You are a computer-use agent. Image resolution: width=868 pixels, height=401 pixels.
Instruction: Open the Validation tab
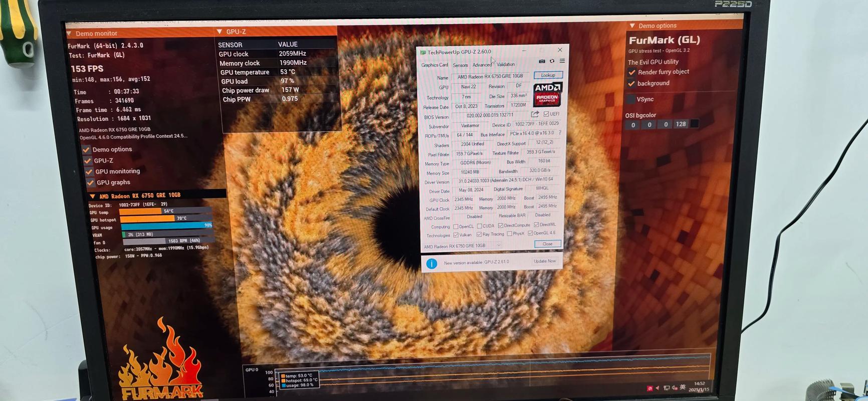[x=505, y=65]
